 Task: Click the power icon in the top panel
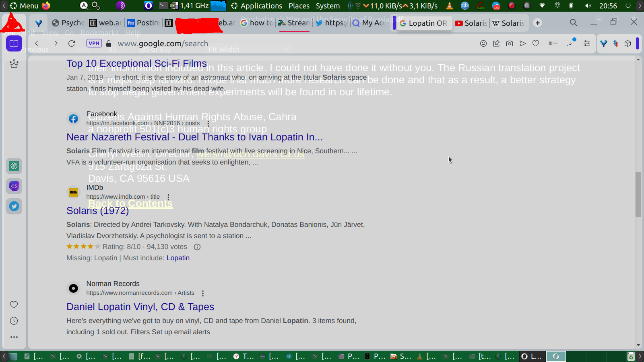point(628,6)
